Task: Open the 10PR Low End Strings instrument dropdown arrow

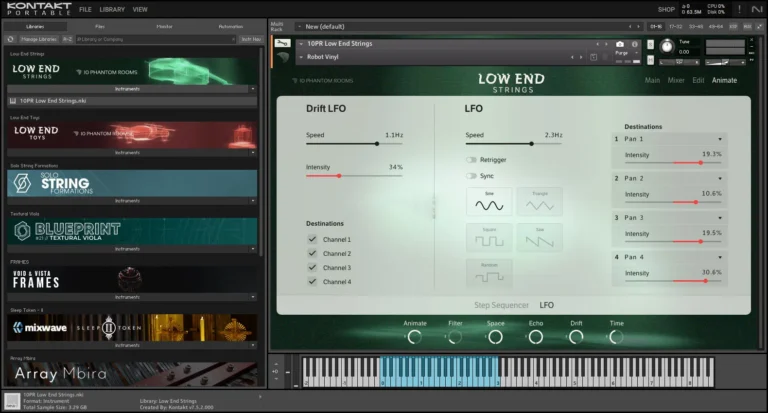Action: pos(301,44)
